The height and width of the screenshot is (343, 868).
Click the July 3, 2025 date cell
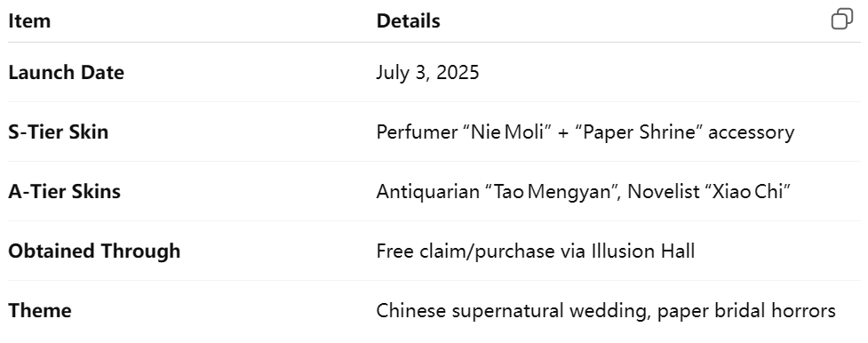427,73
